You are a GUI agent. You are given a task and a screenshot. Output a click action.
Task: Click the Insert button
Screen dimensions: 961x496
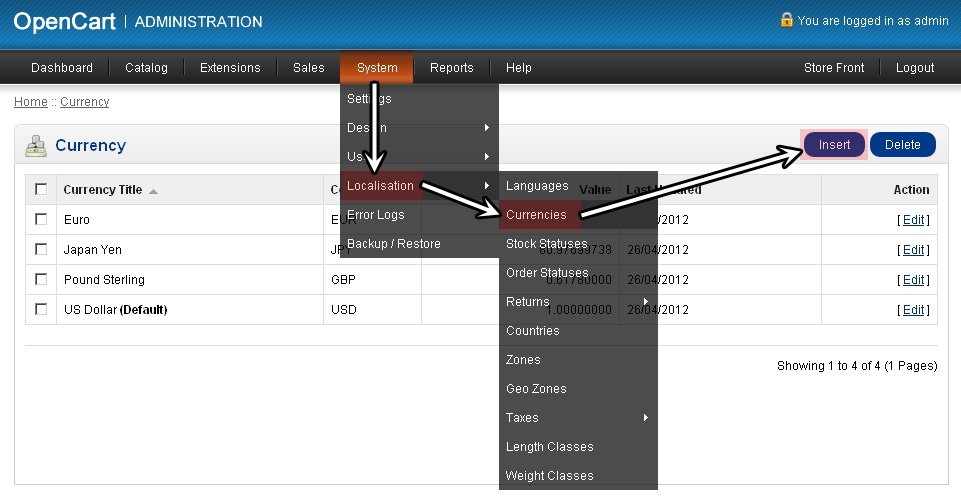834,145
